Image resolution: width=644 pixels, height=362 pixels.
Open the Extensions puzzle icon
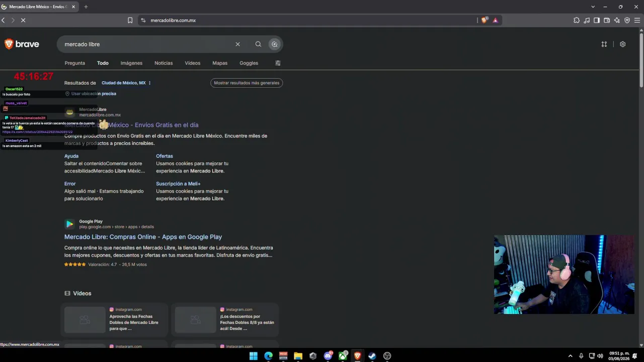point(577,20)
